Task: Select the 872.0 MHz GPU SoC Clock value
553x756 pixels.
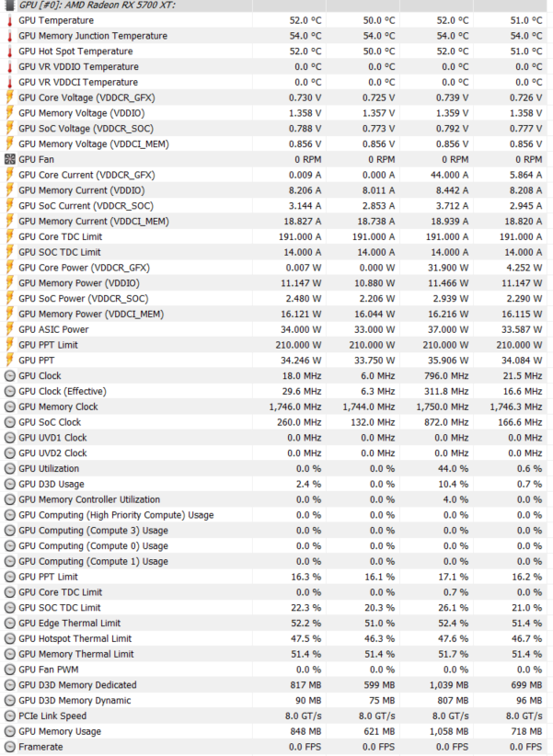Action: [x=445, y=422]
